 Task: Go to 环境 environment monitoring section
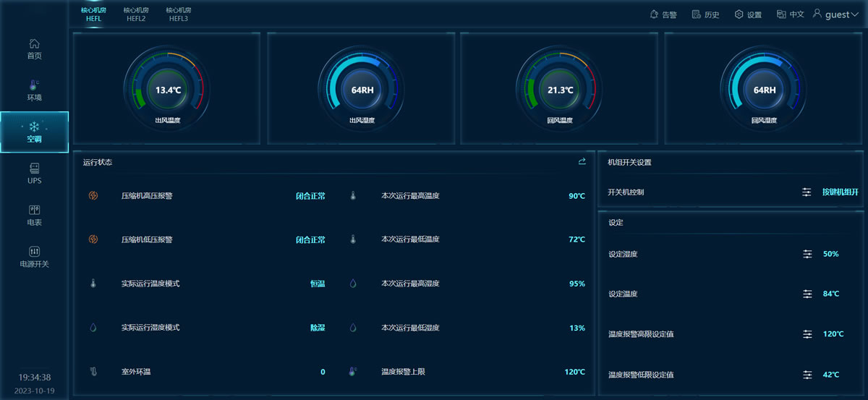click(x=34, y=90)
